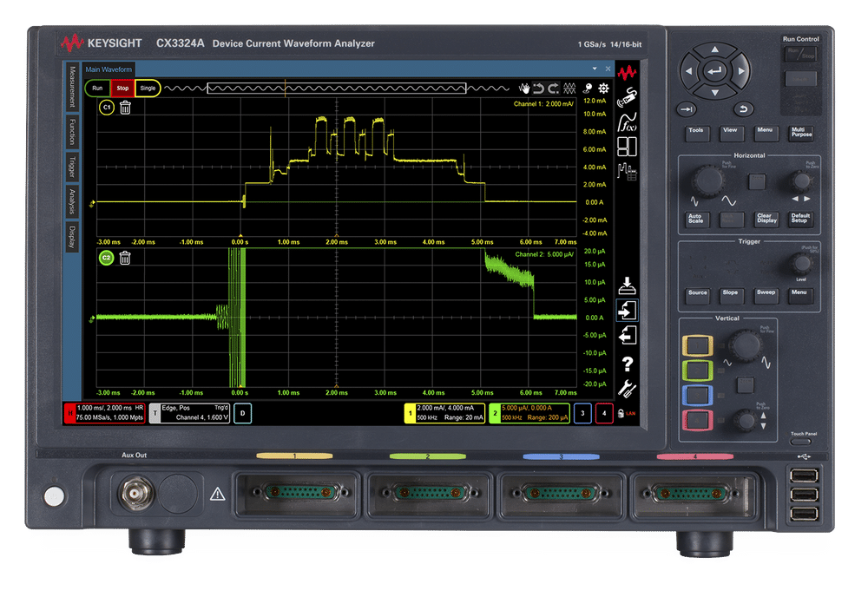Viewport: 868px width, 610px height.
Task: Toggle blue channel 3 key in Vertical section
Action: pyautogui.click(x=697, y=395)
